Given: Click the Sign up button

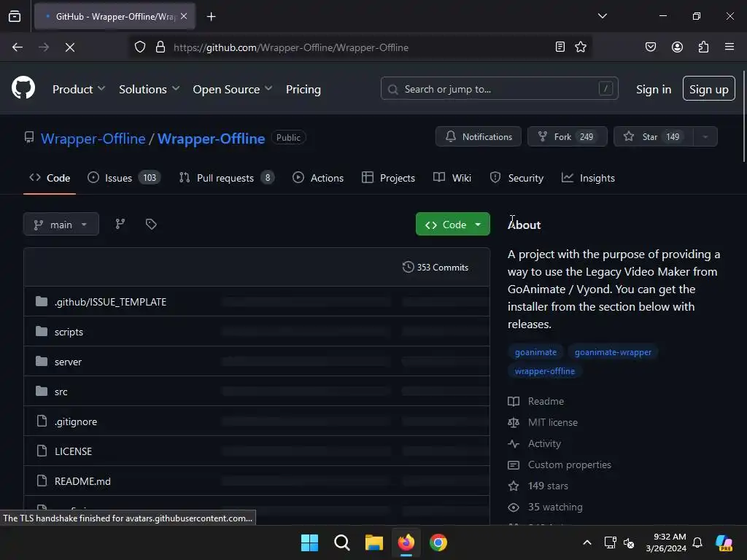Looking at the screenshot, I should coord(709,88).
